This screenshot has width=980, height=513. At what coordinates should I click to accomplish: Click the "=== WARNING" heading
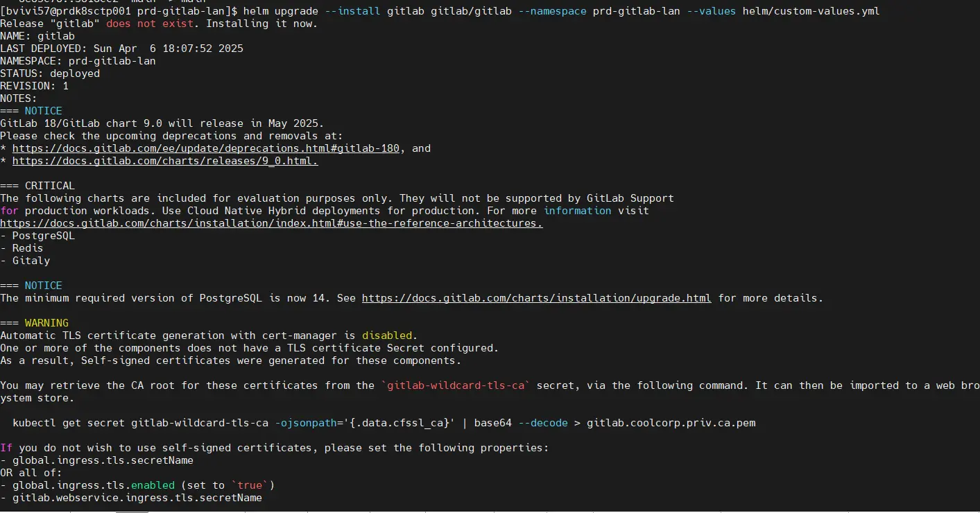tap(34, 323)
